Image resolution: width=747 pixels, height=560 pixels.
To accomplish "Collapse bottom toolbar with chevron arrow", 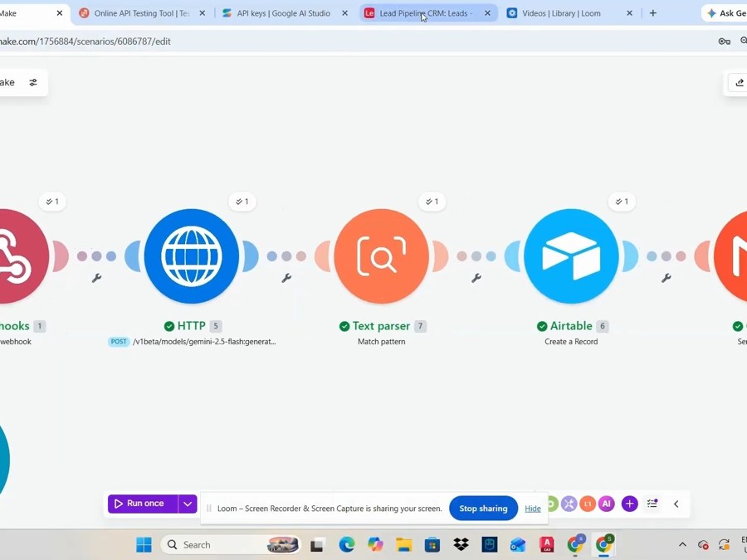I will coord(676,504).
